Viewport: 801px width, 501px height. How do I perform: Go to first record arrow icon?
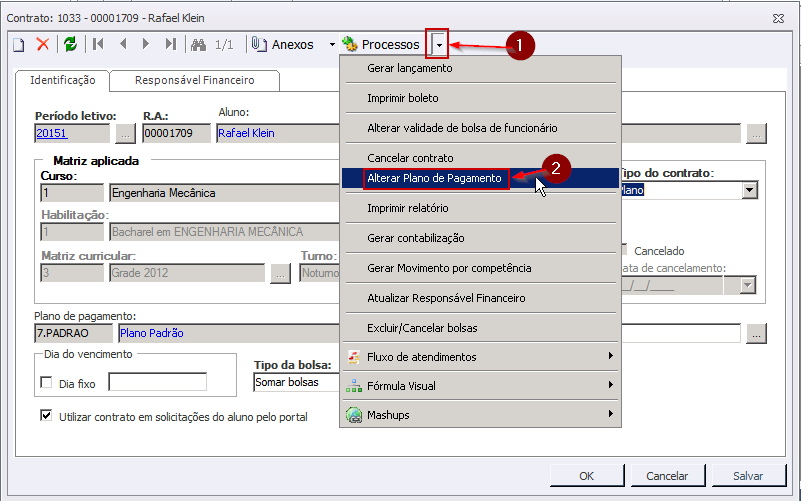point(98,44)
